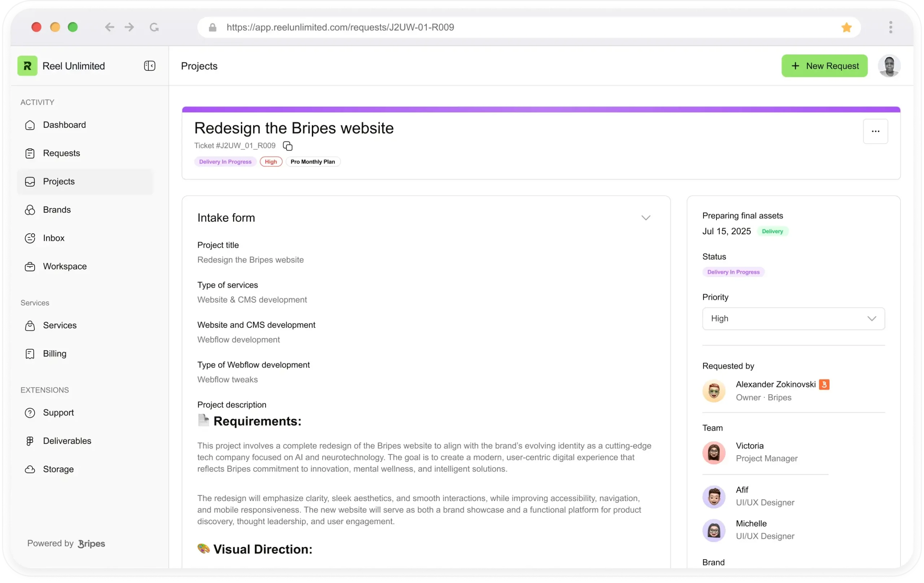Click Alexander Zokinovski's avatar
Screen dimensions: 924x583
tap(714, 391)
